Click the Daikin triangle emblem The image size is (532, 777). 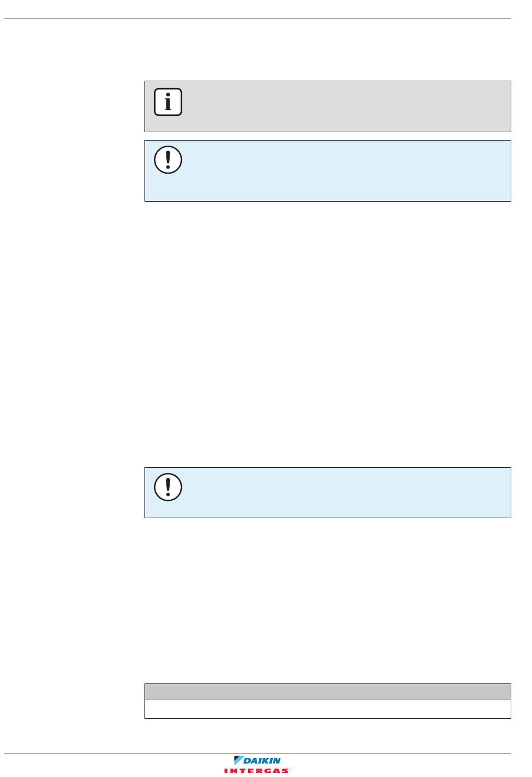(238, 761)
